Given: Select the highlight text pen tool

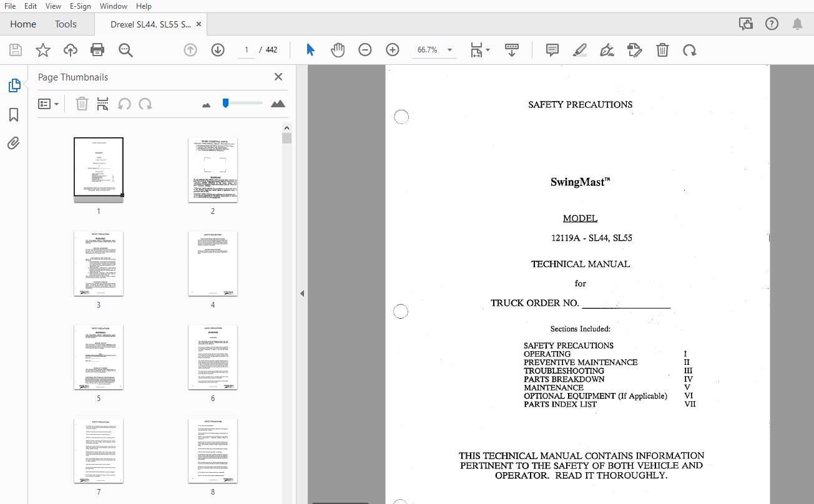Looking at the screenshot, I should point(580,50).
